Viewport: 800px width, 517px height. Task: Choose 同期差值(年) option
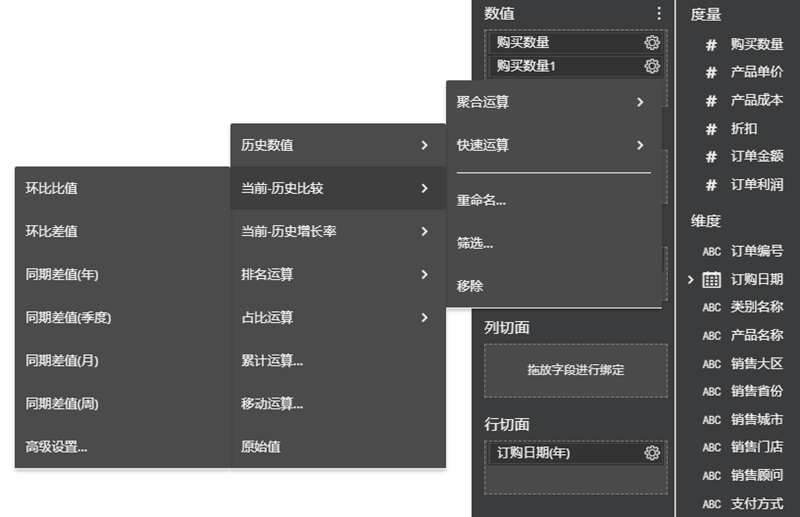point(62,275)
